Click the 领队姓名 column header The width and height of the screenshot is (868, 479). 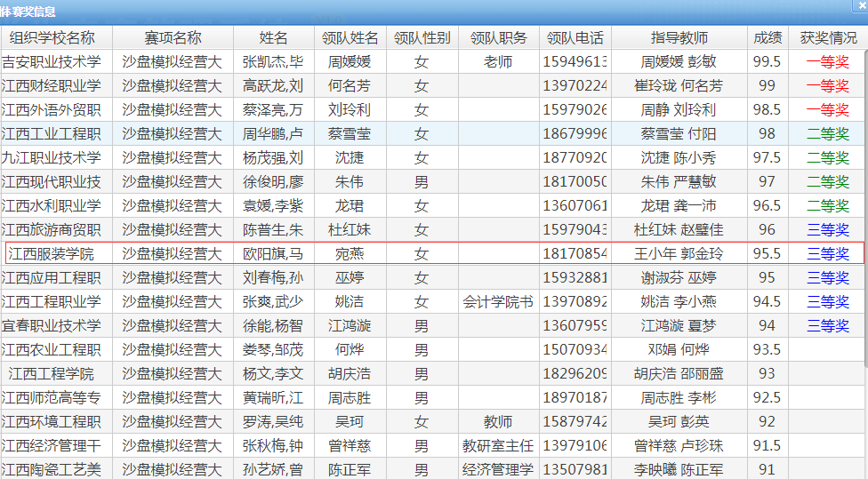coord(350,38)
